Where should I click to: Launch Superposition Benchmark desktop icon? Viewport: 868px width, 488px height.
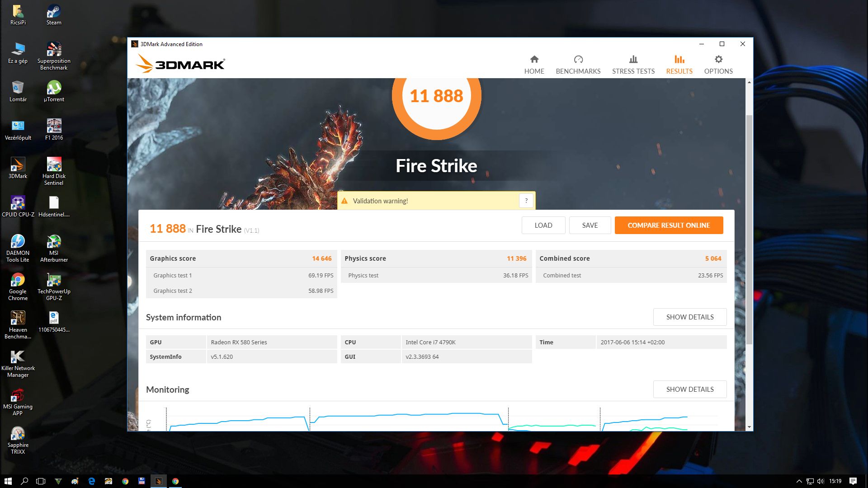click(x=54, y=56)
